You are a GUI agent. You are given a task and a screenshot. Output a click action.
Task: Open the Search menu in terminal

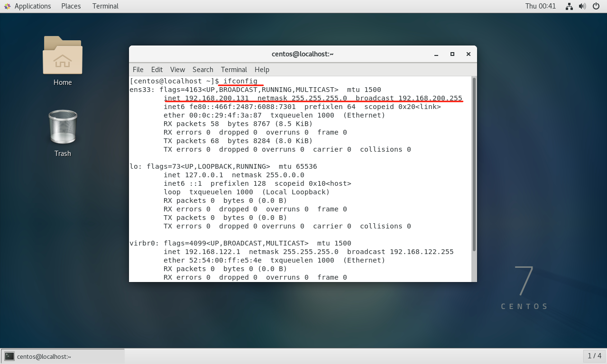point(203,69)
